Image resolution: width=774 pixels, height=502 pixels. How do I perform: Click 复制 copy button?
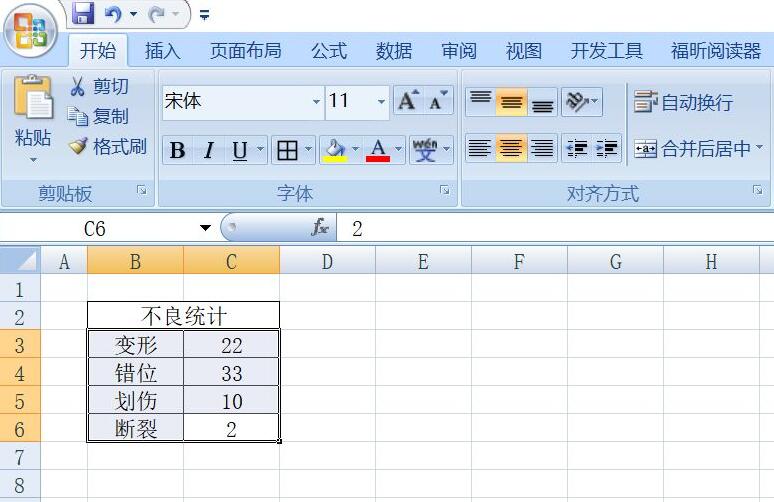point(99,116)
